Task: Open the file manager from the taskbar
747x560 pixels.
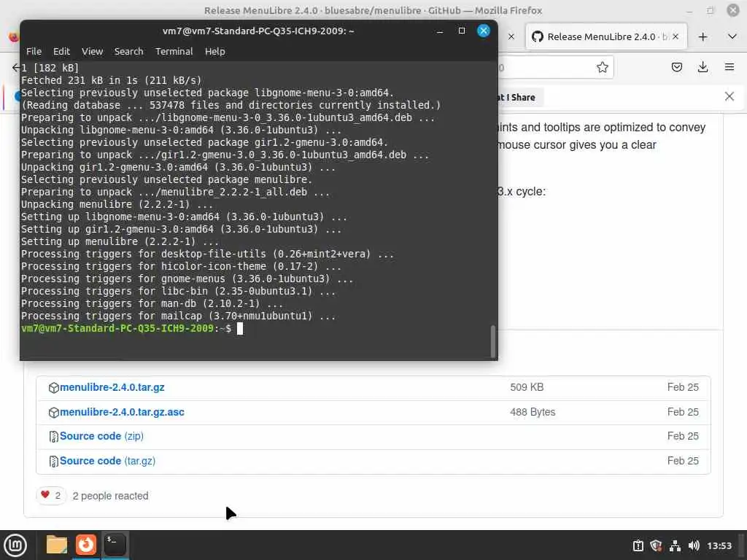Action: [57, 545]
